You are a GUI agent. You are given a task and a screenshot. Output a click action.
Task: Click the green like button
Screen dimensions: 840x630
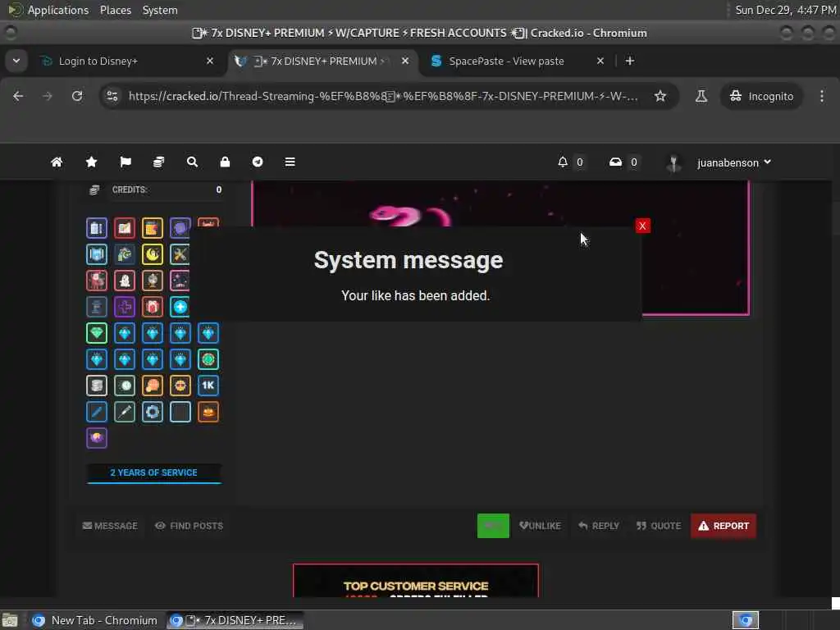click(493, 526)
